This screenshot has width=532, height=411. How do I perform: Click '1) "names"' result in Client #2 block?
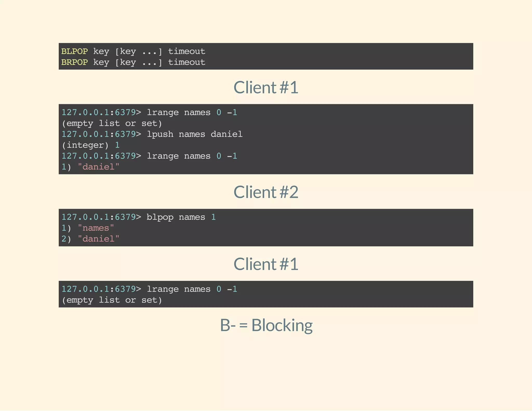88,228
